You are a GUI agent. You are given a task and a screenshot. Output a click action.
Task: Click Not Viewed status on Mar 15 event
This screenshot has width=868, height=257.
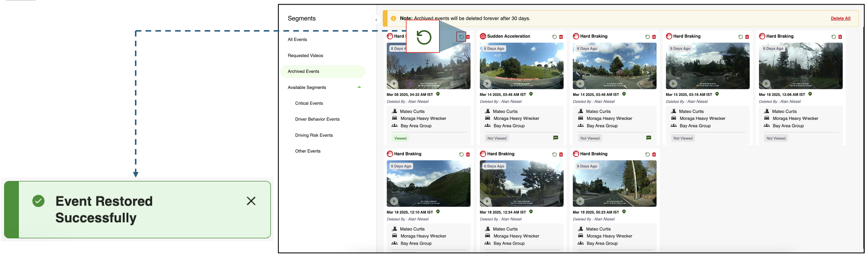click(683, 138)
